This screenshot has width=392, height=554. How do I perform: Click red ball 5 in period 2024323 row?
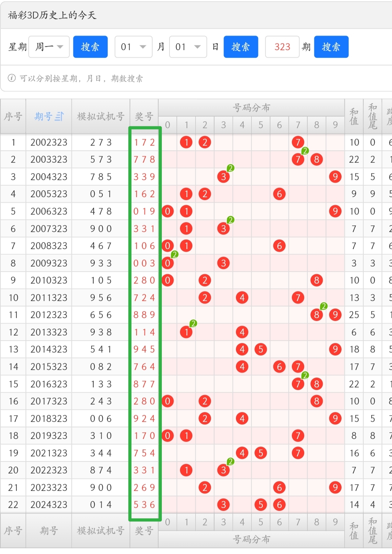click(261, 505)
